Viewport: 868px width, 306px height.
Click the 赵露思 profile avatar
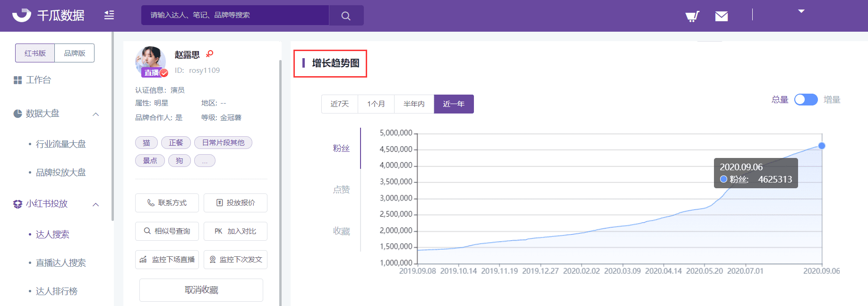[x=151, y=61]
